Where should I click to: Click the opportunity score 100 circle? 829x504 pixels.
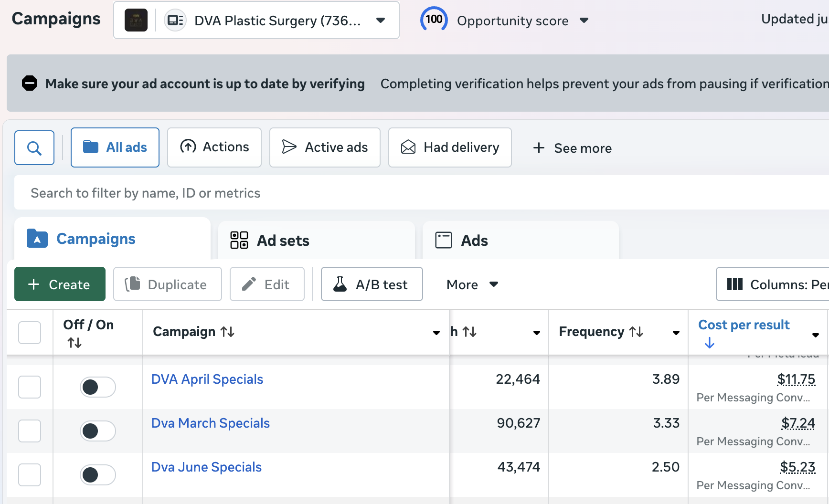[434, 20]
